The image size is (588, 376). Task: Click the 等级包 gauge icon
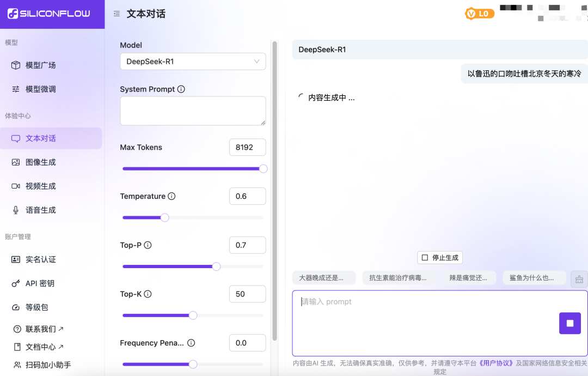16,307
